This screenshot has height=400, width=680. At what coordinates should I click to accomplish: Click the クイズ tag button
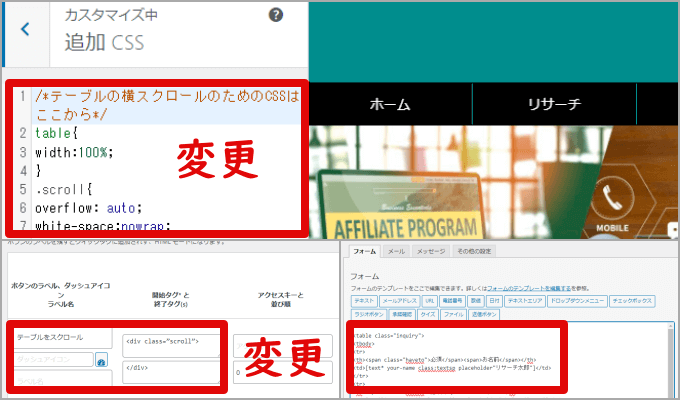(x=428, y=314)
